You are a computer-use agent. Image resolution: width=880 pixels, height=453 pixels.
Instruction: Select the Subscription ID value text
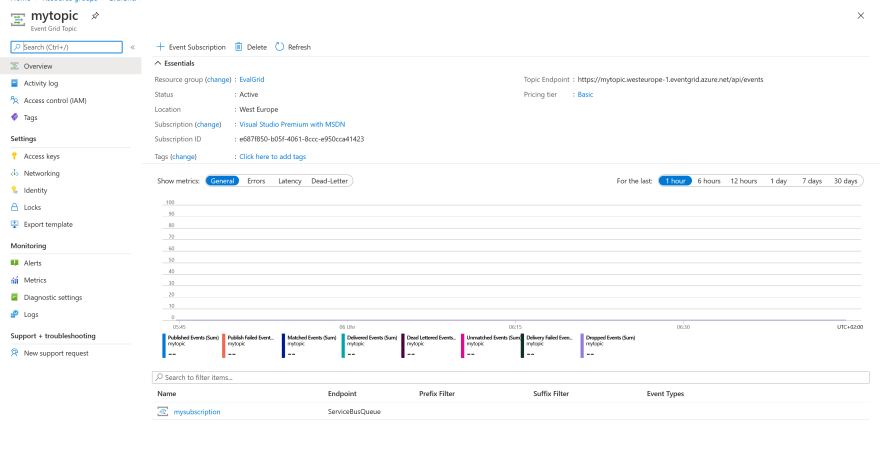tap(301, 139)
